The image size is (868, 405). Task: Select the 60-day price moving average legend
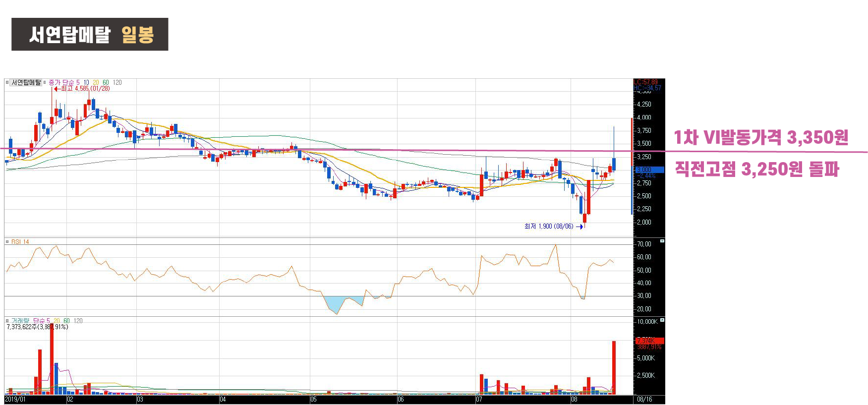(x=106, y=82)
